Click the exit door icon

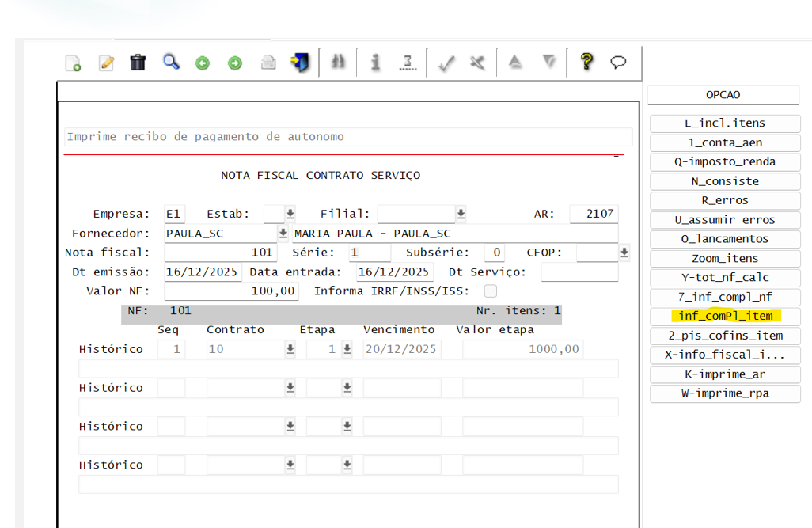point(301,63)
